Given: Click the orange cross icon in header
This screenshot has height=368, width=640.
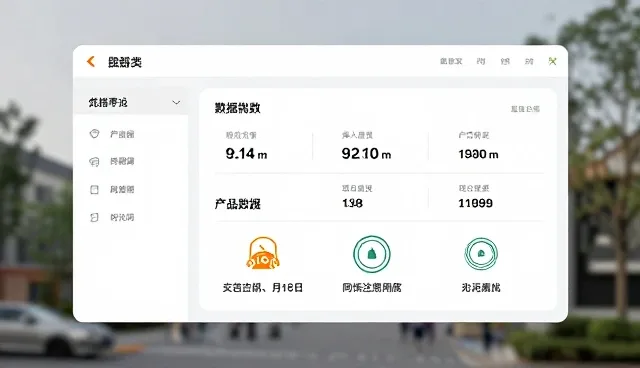Looking at the screenshot, I should click(x=552, y=61).
